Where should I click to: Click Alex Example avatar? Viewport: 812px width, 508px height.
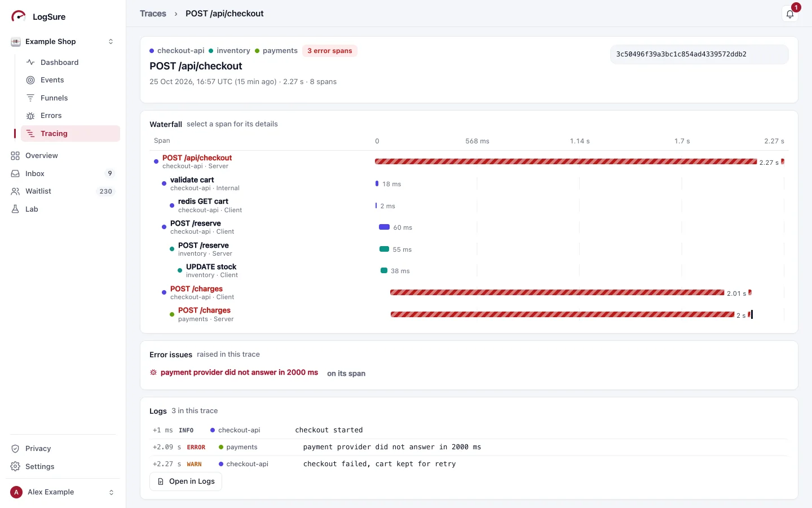click(16, 492)
